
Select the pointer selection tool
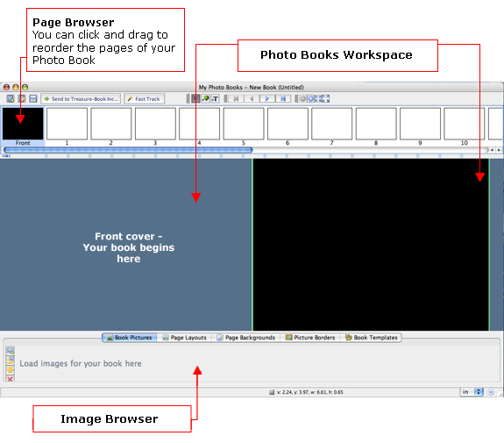195,99
